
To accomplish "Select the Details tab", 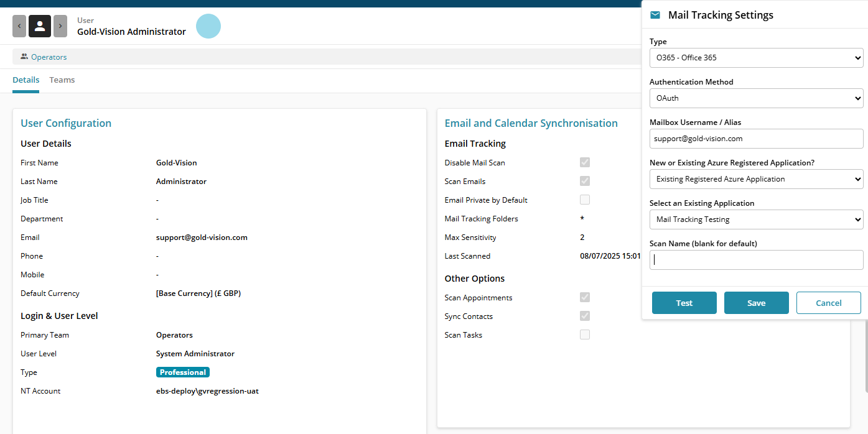I will click(x=26, y=80).
